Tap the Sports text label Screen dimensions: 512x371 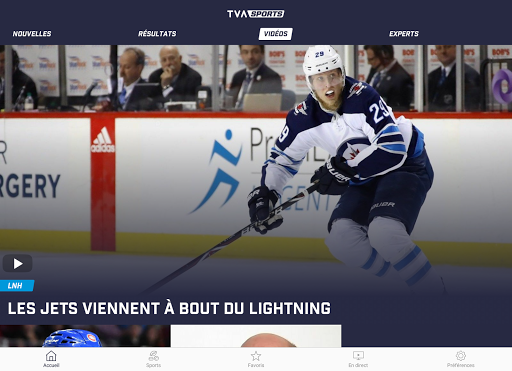pos(153,365)
